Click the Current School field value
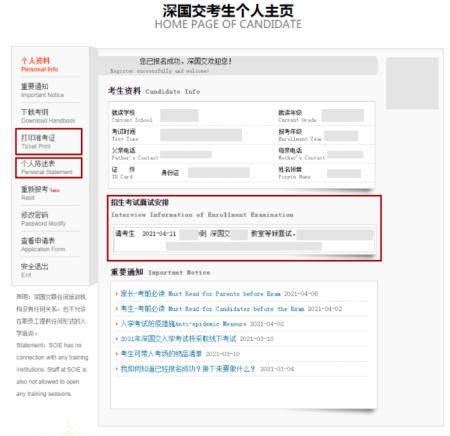The height and width of the screenshot is (436, 450). [x=179, y=115]
